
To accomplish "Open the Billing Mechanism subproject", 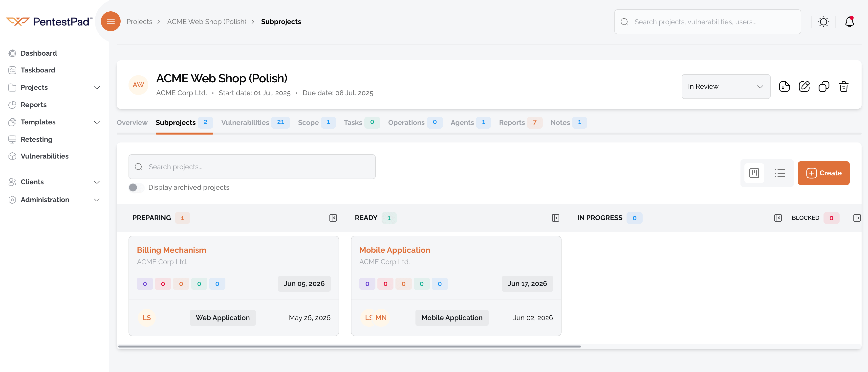I will (x=171, y=250).
